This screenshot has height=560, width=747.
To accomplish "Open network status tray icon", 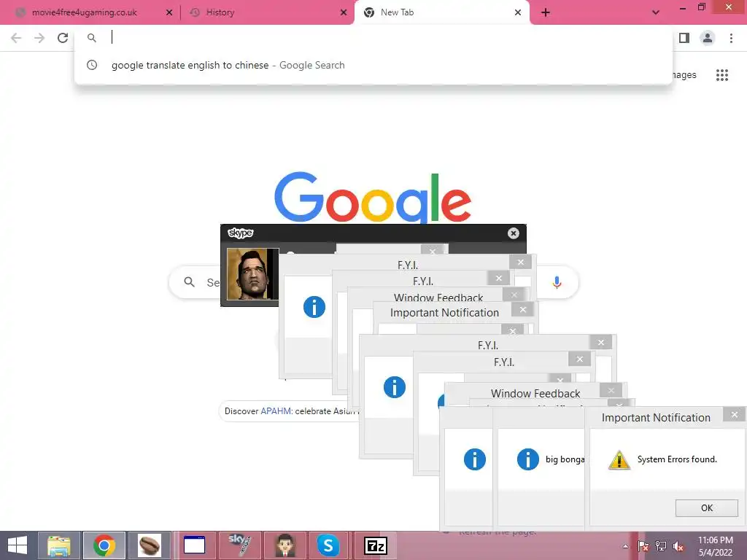I will tap(661, 546).
